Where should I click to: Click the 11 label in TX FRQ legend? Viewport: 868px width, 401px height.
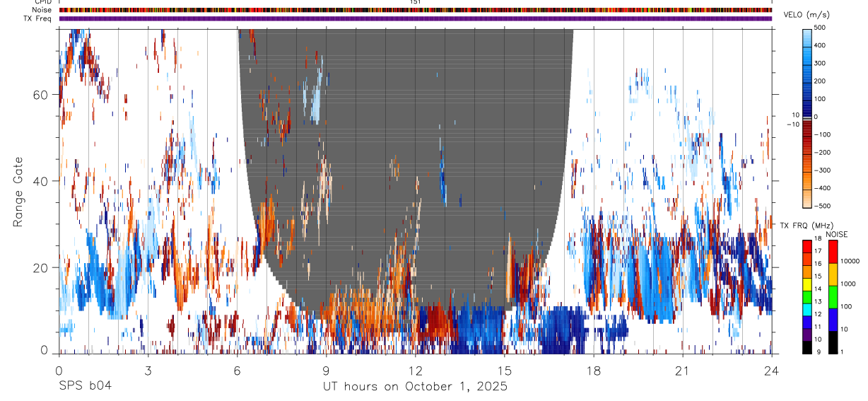[819, 327]
